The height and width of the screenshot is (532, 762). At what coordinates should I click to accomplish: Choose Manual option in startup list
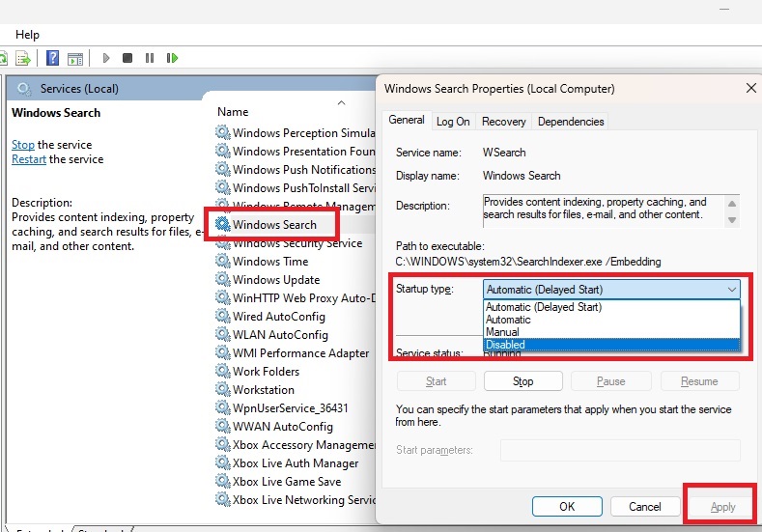click(612, 332)
